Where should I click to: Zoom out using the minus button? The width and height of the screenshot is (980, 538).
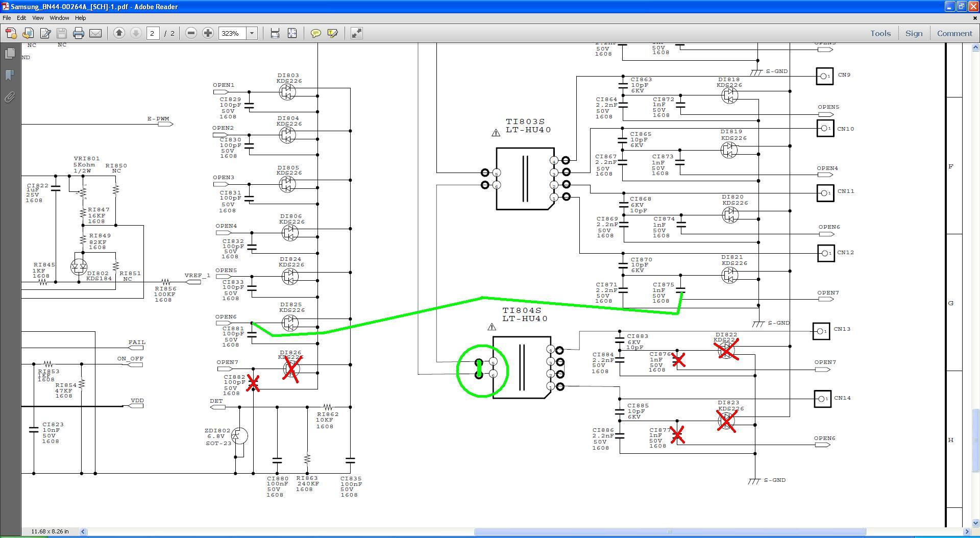(x=191, y=33)
